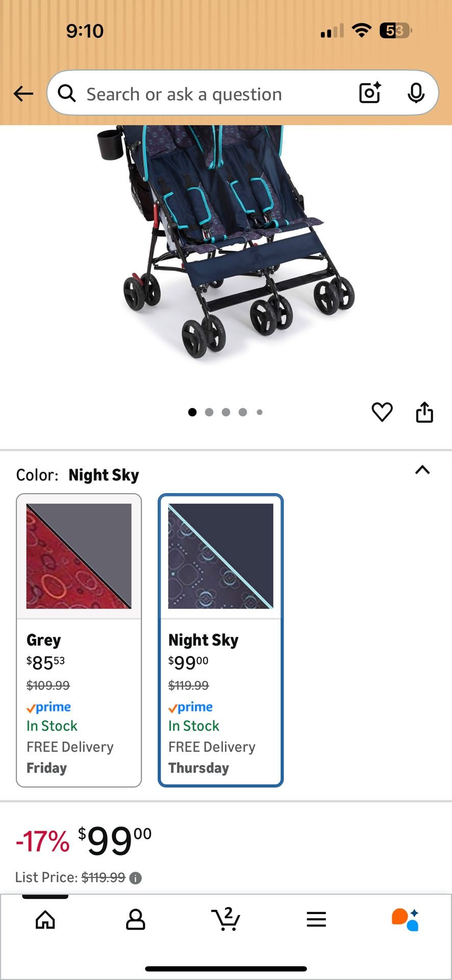Collapse the Color options section
Image resolution: width=452 pixels, height=980 pixels.
tap(422, 470)
